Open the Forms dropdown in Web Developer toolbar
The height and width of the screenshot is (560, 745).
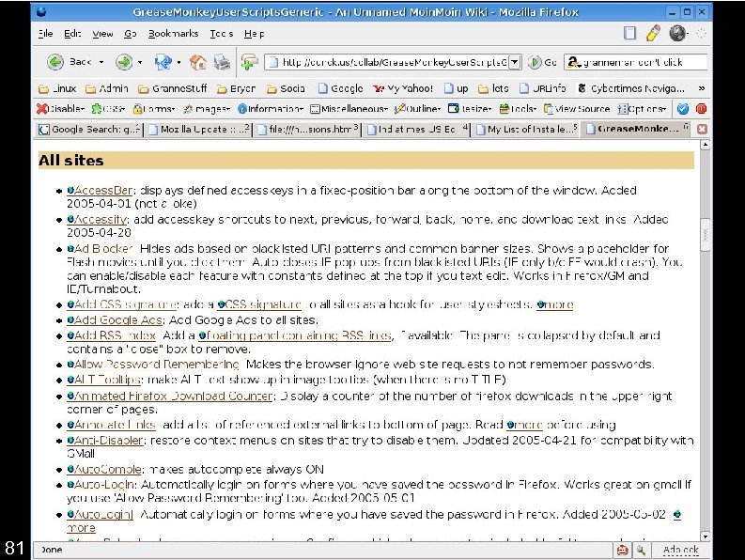coord(154,109)
